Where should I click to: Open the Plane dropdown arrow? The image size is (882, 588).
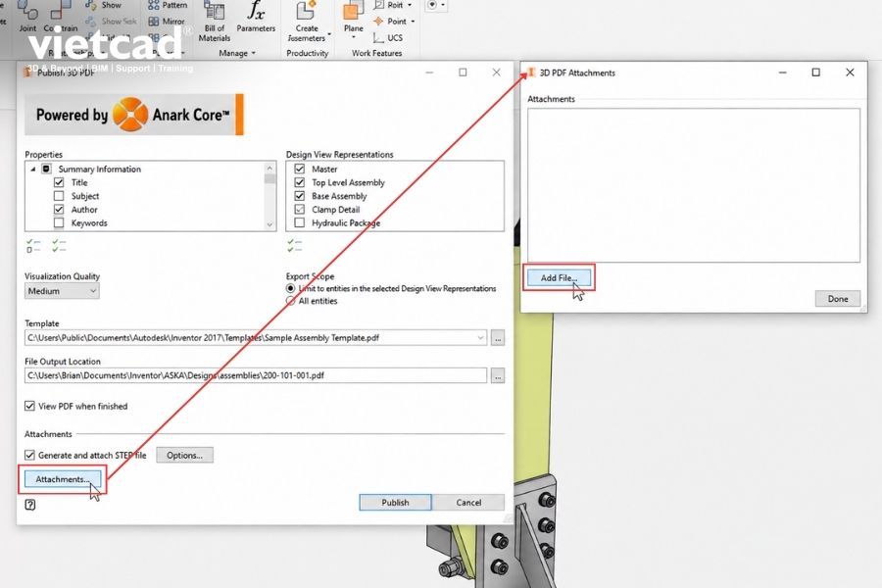[353, 37]
